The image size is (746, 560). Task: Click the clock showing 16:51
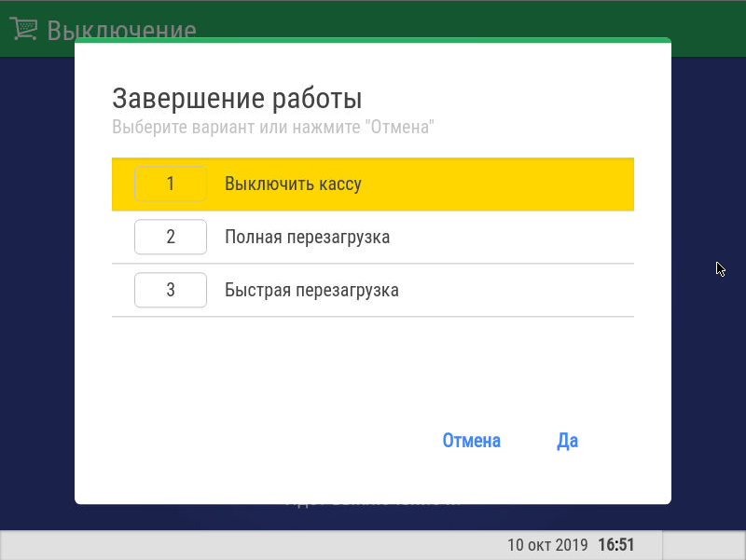click(x=616, y=545)
